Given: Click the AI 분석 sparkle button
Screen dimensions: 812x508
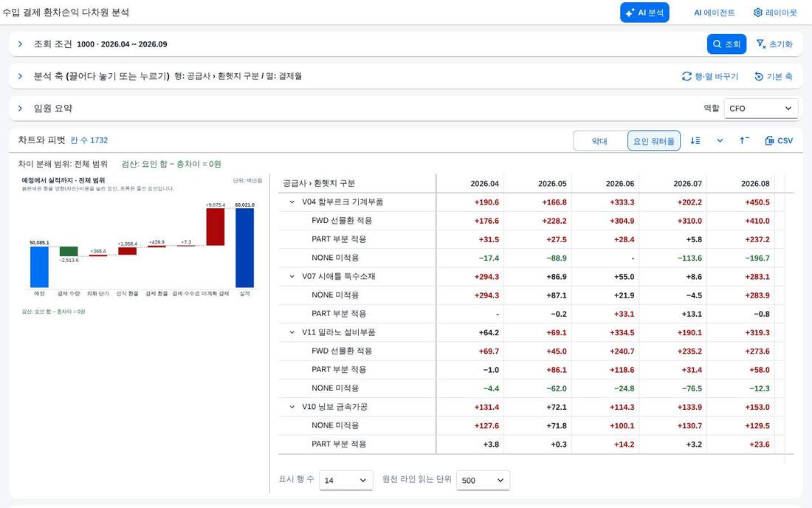Looking at the screenshot, I should click(x=644, y=13).
